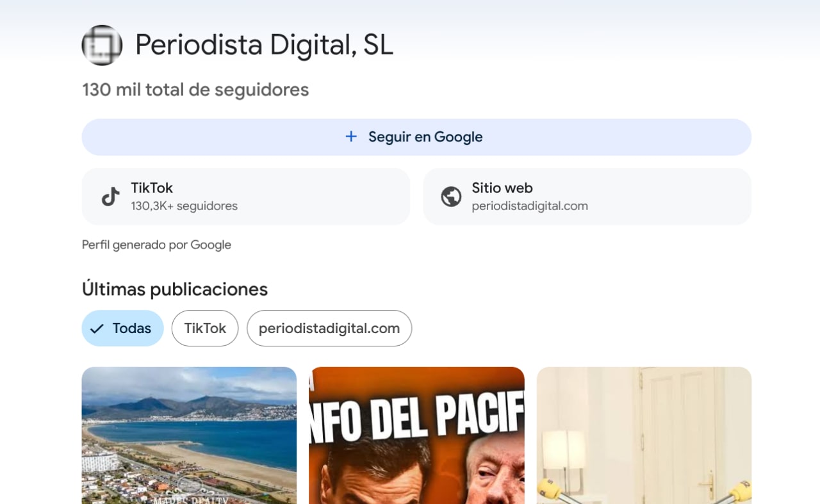Screen dimensions: 820x504
Task: Click the checkmark inside the Todas chip
Action: (97, 329)
